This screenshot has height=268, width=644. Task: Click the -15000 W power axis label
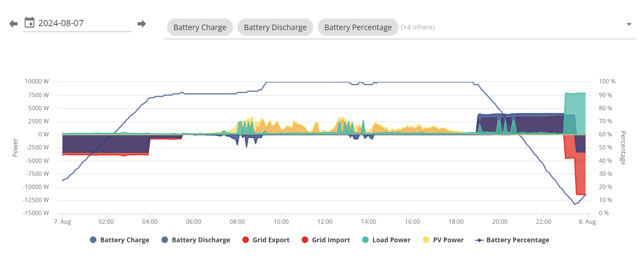point(36,213)
